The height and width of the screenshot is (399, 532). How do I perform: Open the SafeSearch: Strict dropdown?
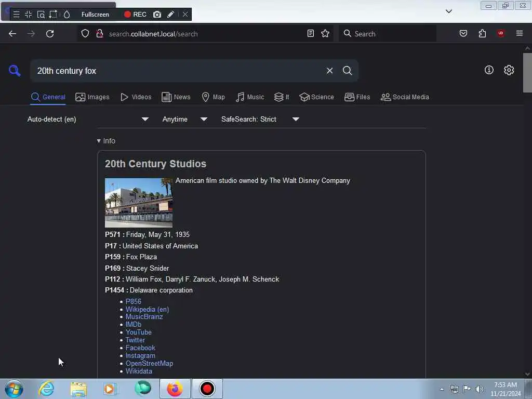tap(260, 119)
